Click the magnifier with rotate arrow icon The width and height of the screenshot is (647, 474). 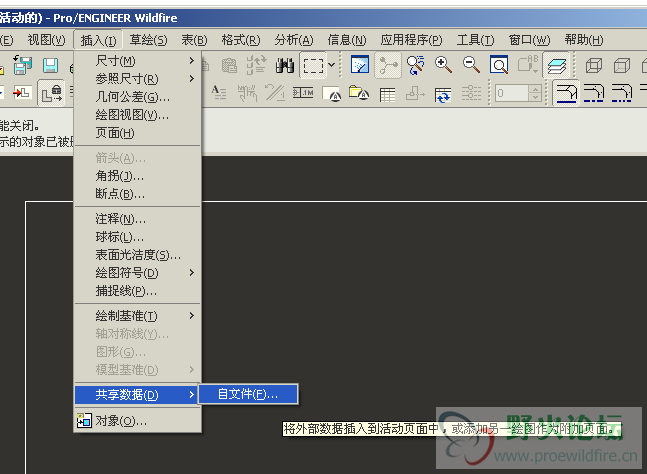coord(415,65)
